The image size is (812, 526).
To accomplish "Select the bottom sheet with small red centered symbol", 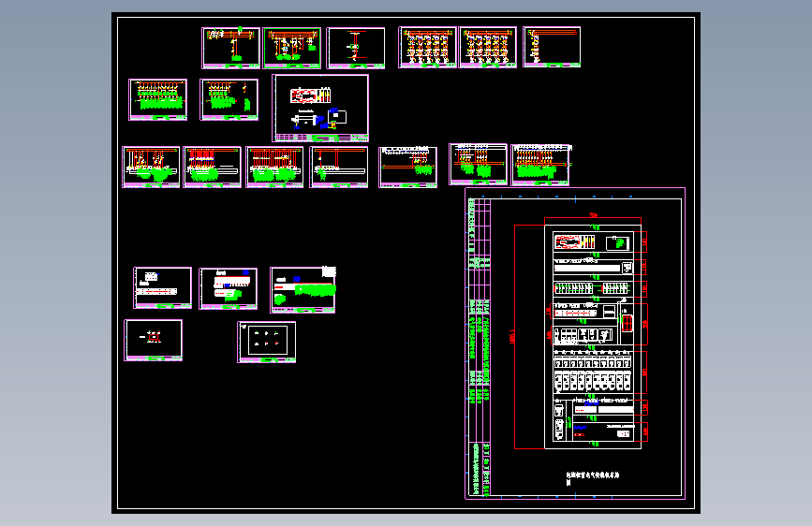I will point(154,340).
